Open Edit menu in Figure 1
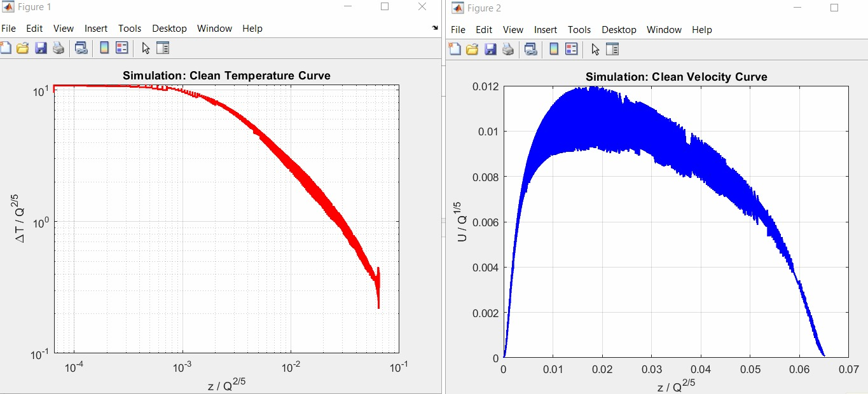The image size is (868, 394). click(34, 29)
